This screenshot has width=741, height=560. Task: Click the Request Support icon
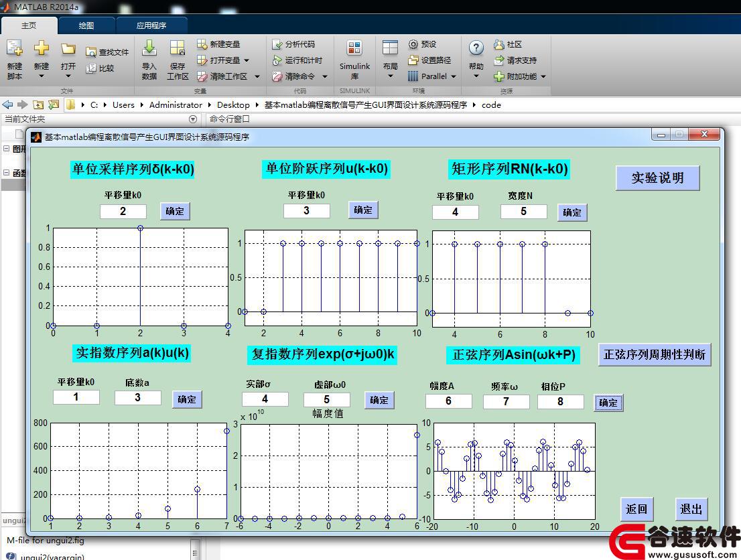(x=499, y=60)
